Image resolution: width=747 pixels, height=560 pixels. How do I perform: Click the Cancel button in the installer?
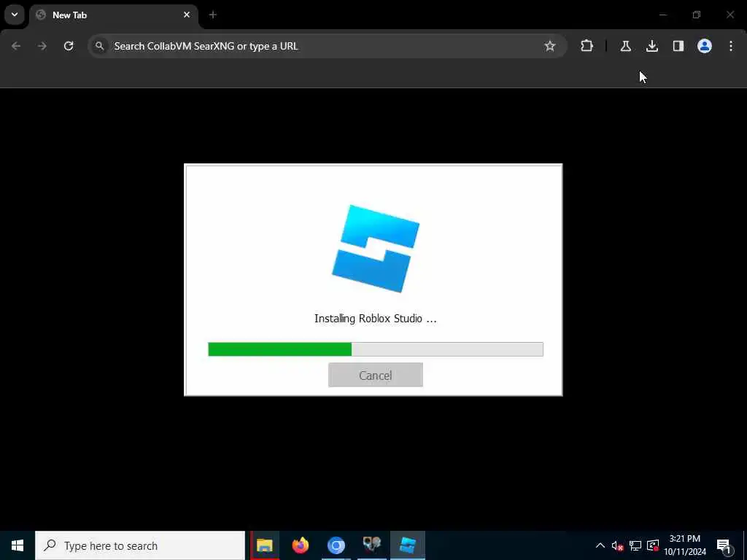tap(376, 375)
